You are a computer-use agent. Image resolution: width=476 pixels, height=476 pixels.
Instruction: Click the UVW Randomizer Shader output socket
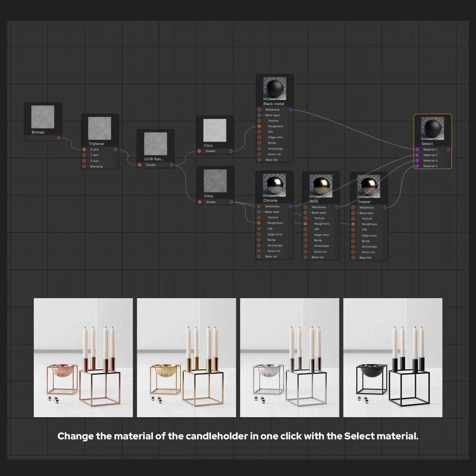172,165
